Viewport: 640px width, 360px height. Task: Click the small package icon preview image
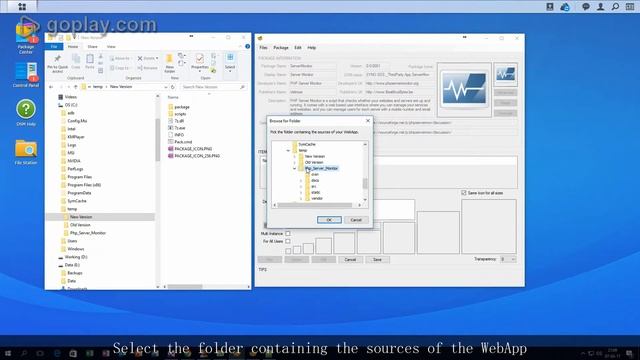pyautogui.click(x=505, y=74)
